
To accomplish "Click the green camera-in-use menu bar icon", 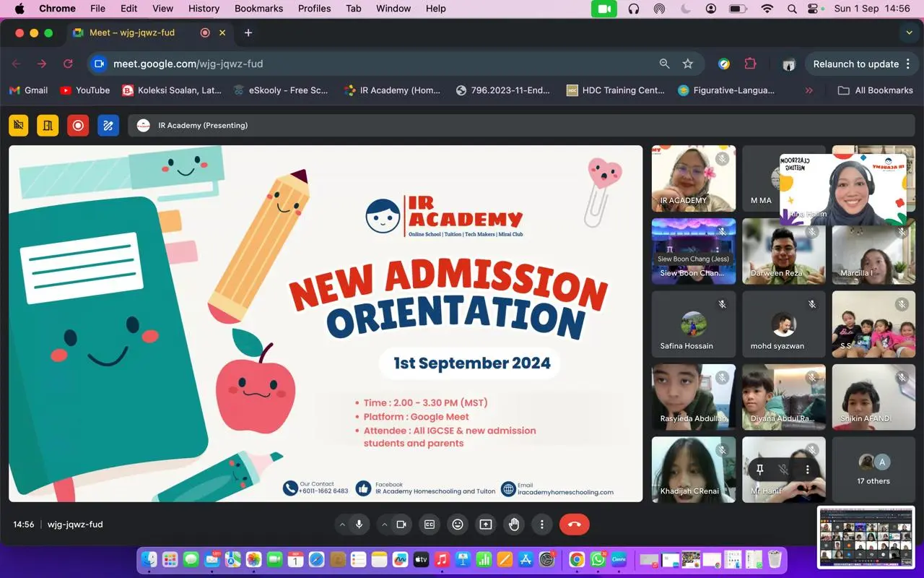I will pyautogui.click(x=604, y=9).
